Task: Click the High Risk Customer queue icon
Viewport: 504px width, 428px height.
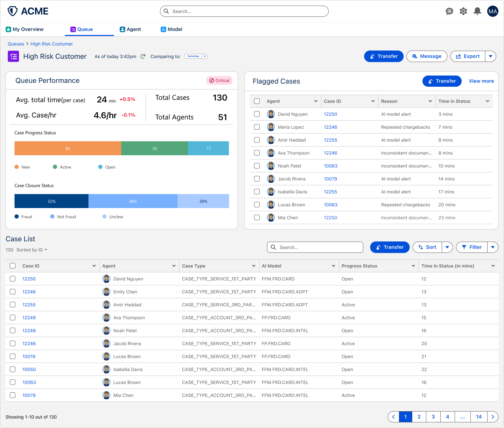Action: [13, 56]
